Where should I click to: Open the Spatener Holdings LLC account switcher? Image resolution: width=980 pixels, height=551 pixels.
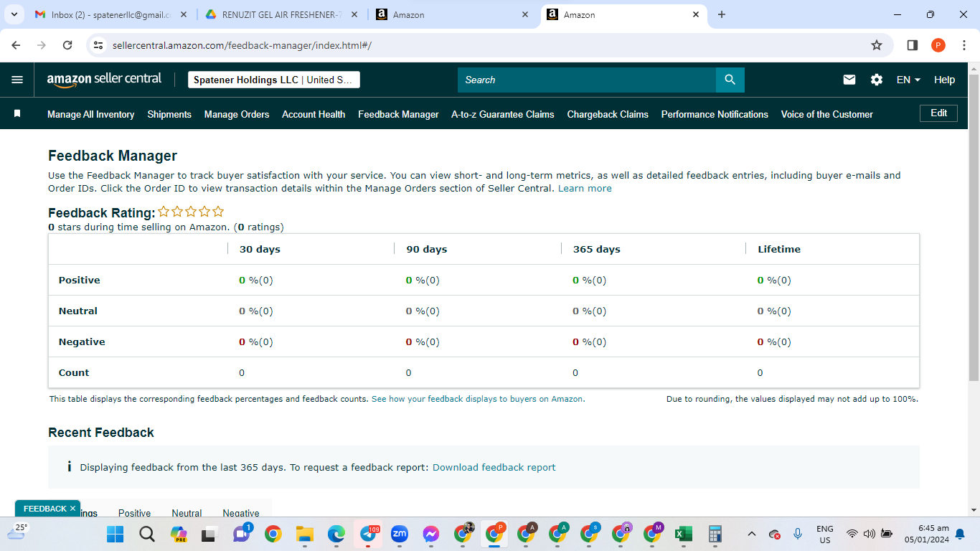[274, 80]
